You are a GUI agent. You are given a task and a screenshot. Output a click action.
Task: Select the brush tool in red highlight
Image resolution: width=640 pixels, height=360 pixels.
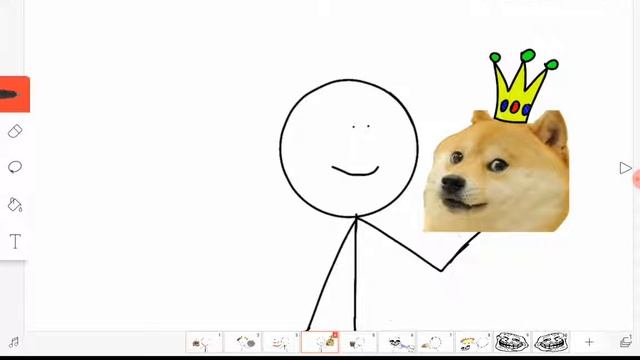click(14, 94)
